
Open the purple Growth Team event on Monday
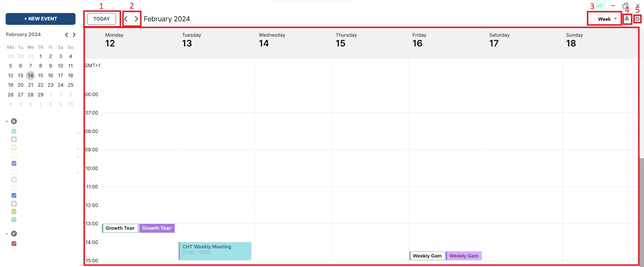point(157,228)
